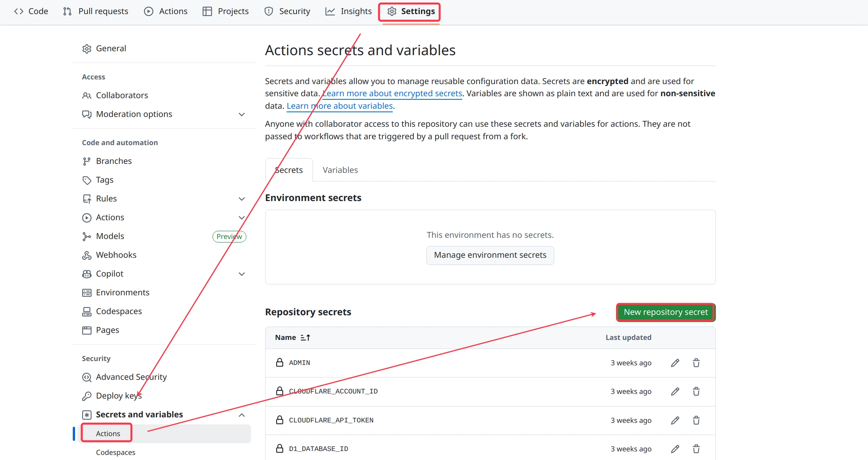Select Codespaces under Secrets and variables
Viewport: 868px width, 460px height.
click(x=115, y=453)
